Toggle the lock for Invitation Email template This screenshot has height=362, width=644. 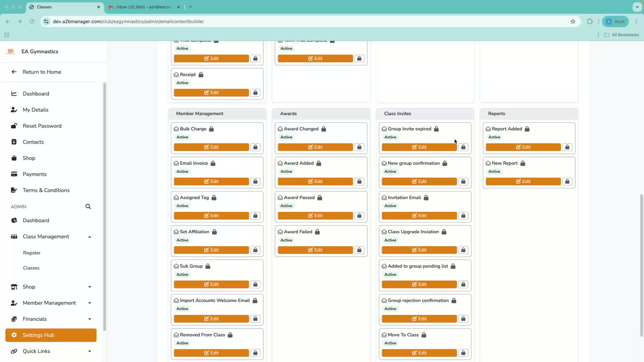point(463,216)
